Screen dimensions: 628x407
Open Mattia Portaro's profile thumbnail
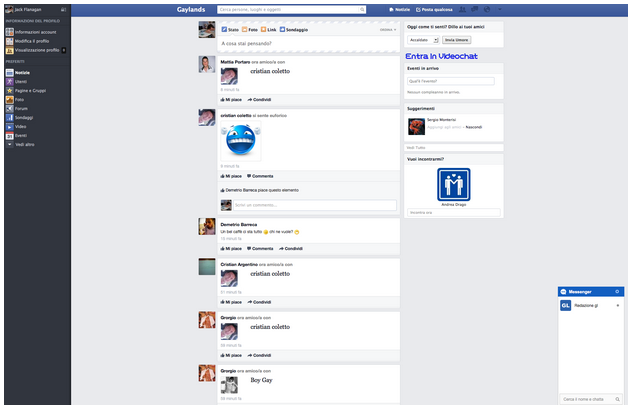[x=207, y=64]
